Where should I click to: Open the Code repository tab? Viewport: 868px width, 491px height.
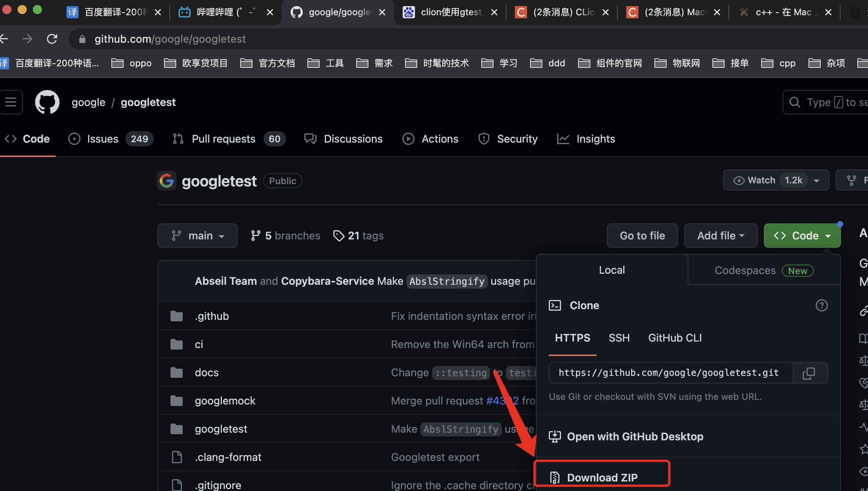point(27,139)
